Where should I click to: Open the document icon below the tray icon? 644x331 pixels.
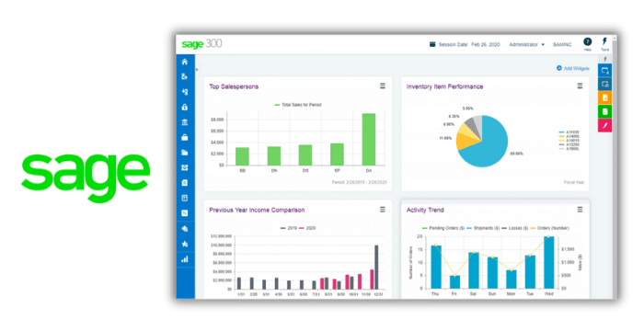tap(185, 183)
